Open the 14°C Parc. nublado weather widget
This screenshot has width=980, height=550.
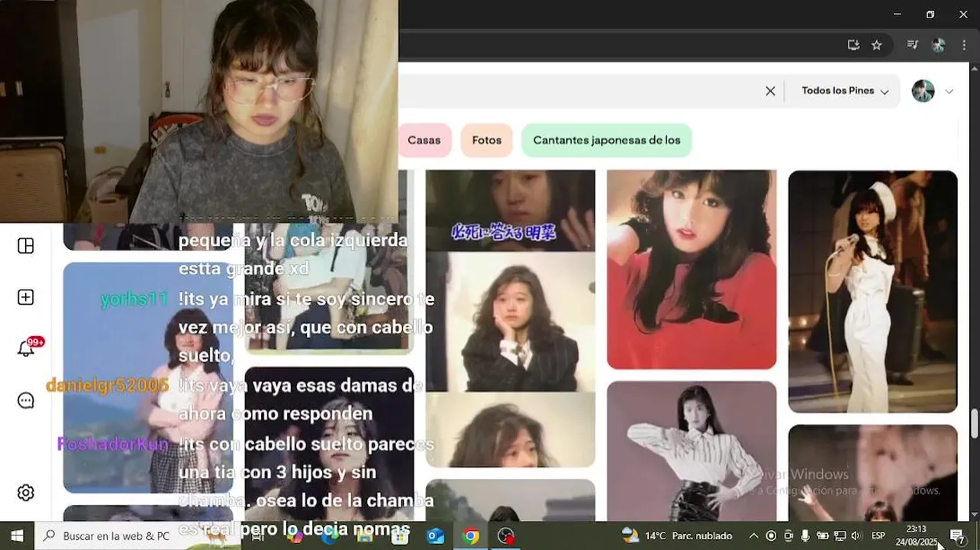(x=678, y=535)
